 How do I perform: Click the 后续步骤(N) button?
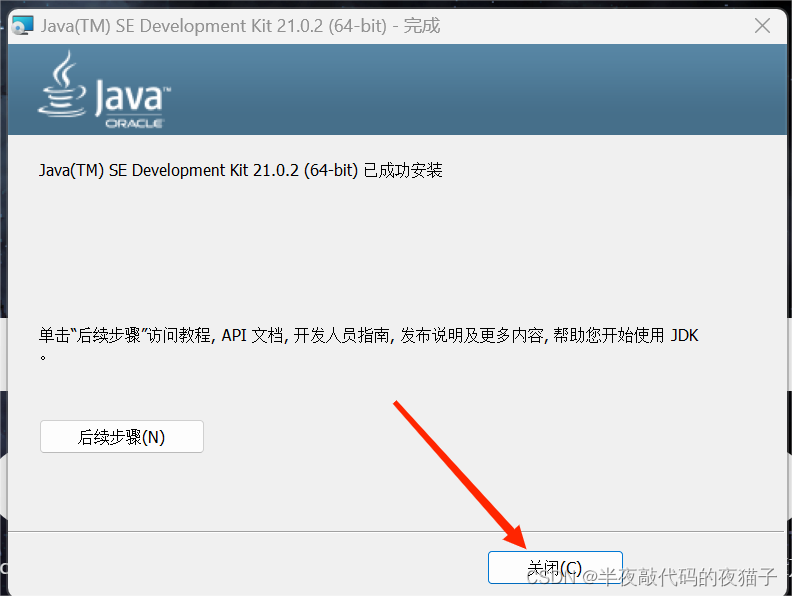(122, 436)
